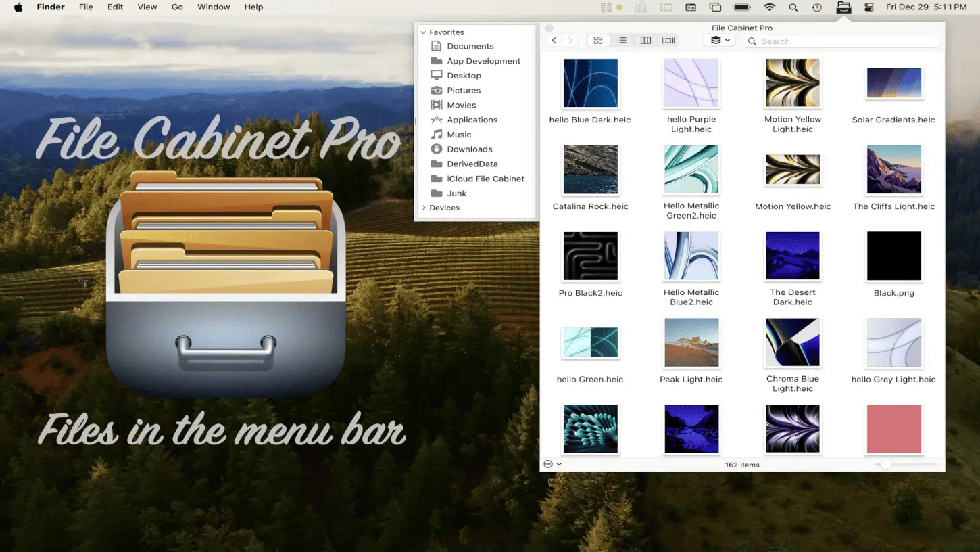The height and width of the screenshot is (552, 980).
Task: Select hello Blue Dark.heic thumbnail
Action: [x=590, y=83]
